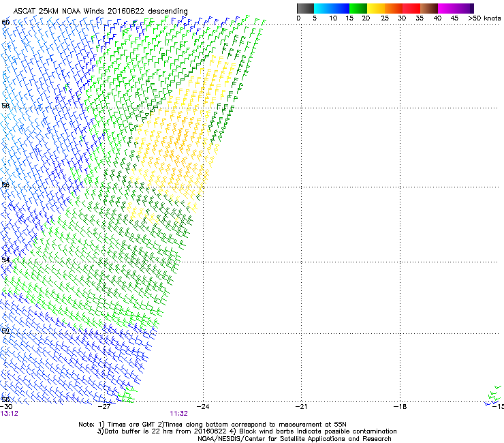The width and height of the screenshot is (504, 443).
Task: Click 'NOAA/NESDIS/Center for Satellite Applications and Research' credit
Action: point(294,439)
